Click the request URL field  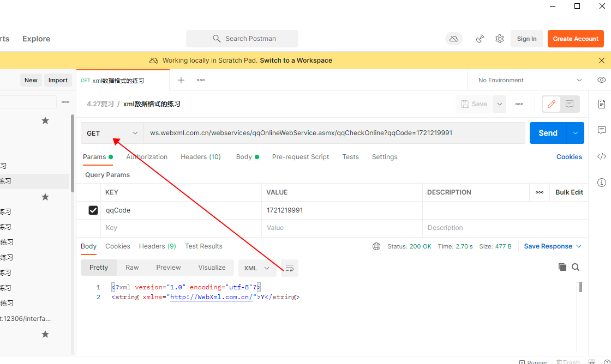coord(334,133)
